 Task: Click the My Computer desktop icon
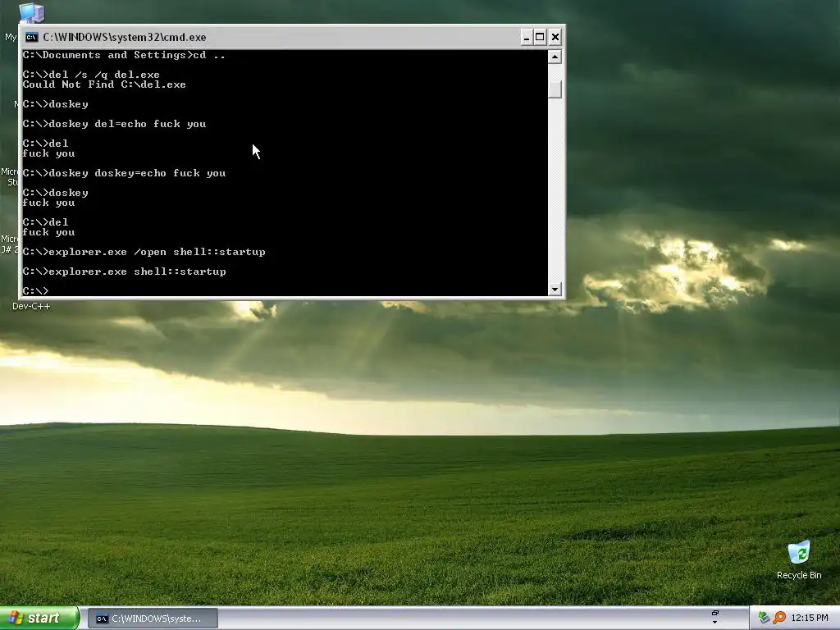31,12
